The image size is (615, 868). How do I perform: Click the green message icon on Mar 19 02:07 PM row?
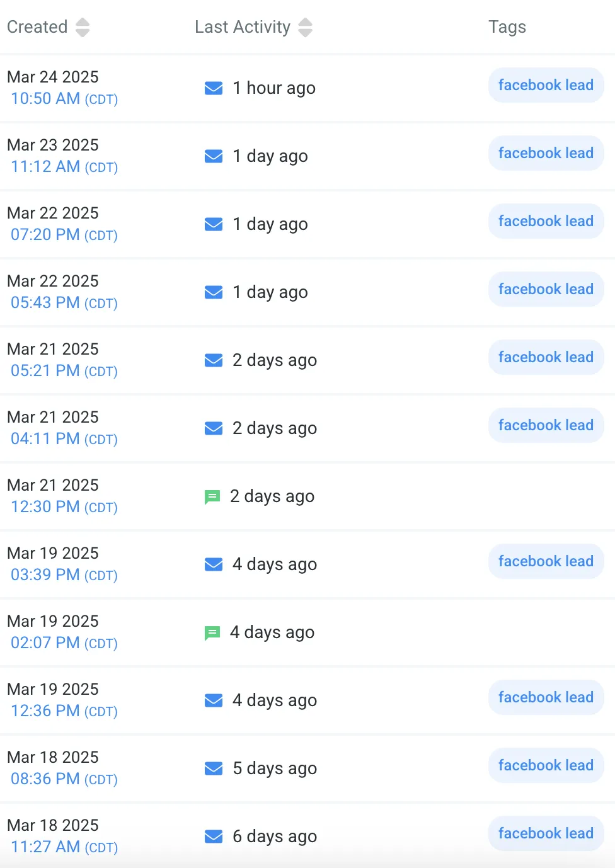tap(212, 633)
